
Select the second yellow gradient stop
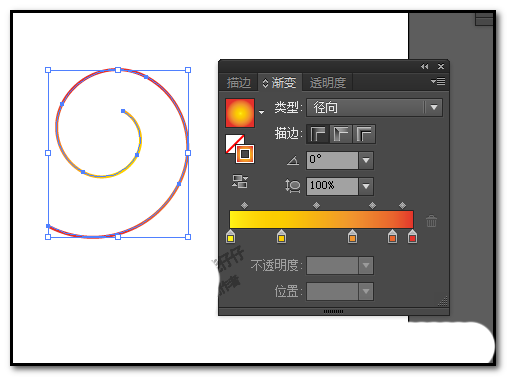(281, 236)
